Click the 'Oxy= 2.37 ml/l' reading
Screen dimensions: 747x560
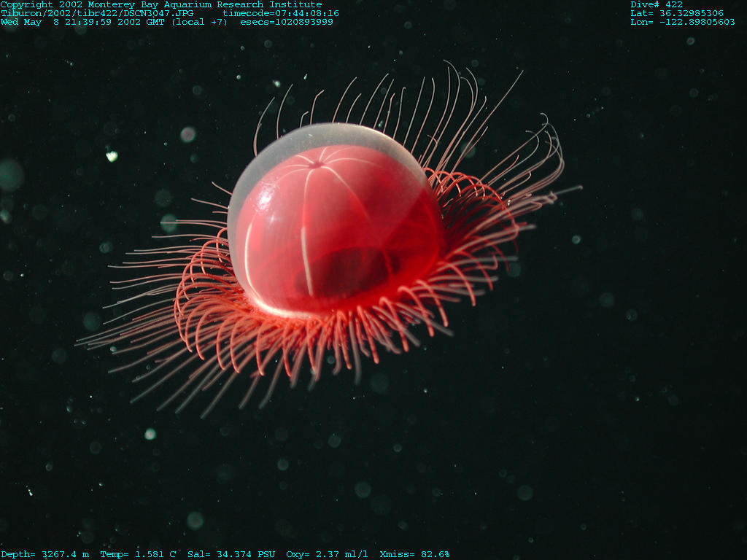click(x=328, y=554)
